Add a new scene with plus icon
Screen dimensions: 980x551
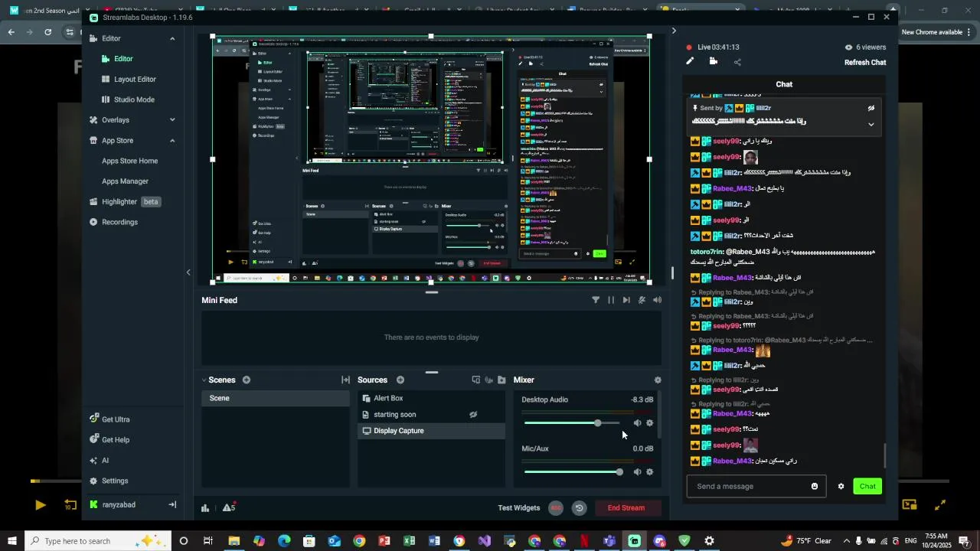click(x=247, y=380)
